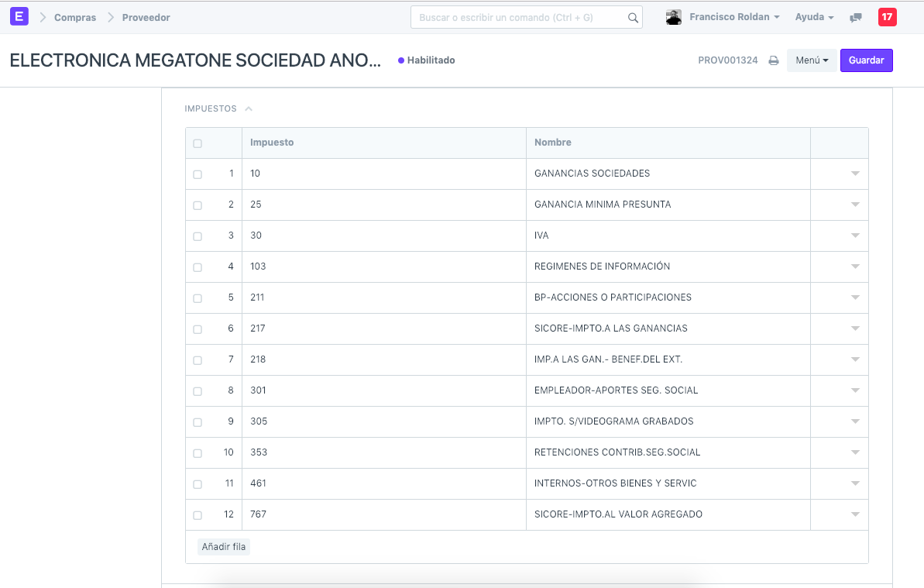Expand row arrow for RETENCIONES CONTRIB.SEG.SOCIAL
Image resolution: width=924 pixels, height=588 pixels.
pyautogui.click(x=855, y=452)
